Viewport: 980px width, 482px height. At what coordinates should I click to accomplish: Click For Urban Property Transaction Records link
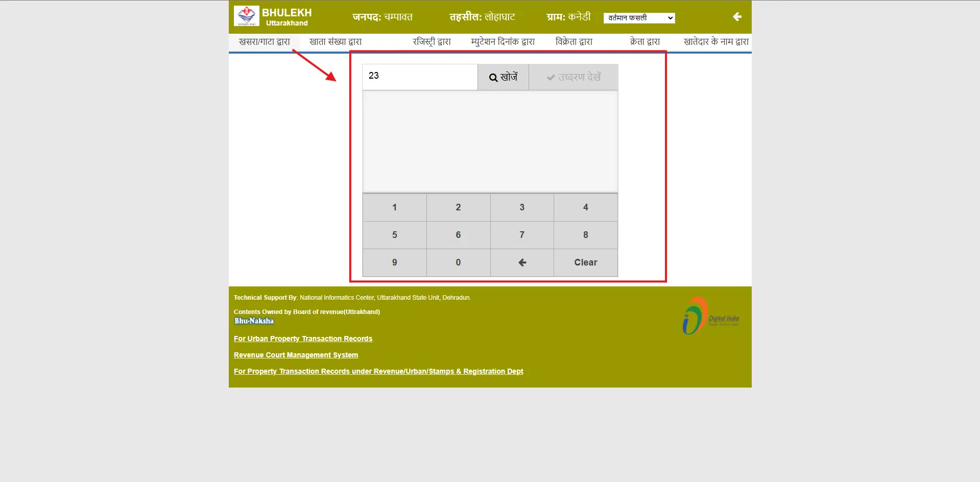[x=303, y=339]
